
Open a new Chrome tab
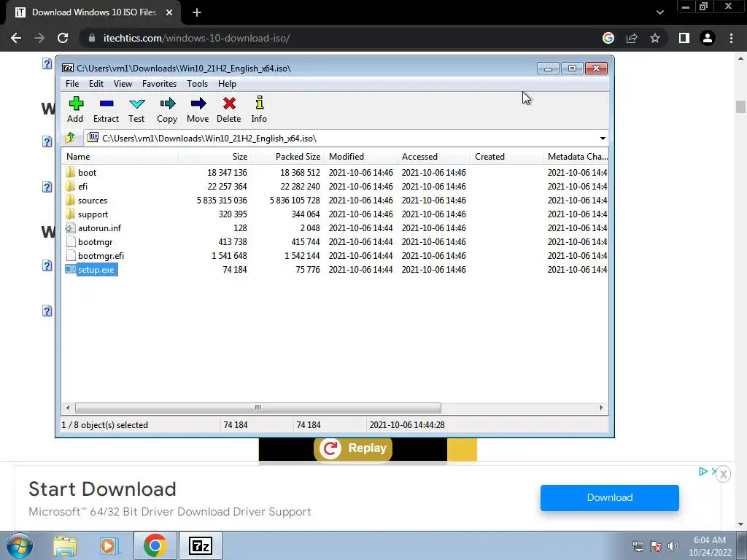coord(197,12)
